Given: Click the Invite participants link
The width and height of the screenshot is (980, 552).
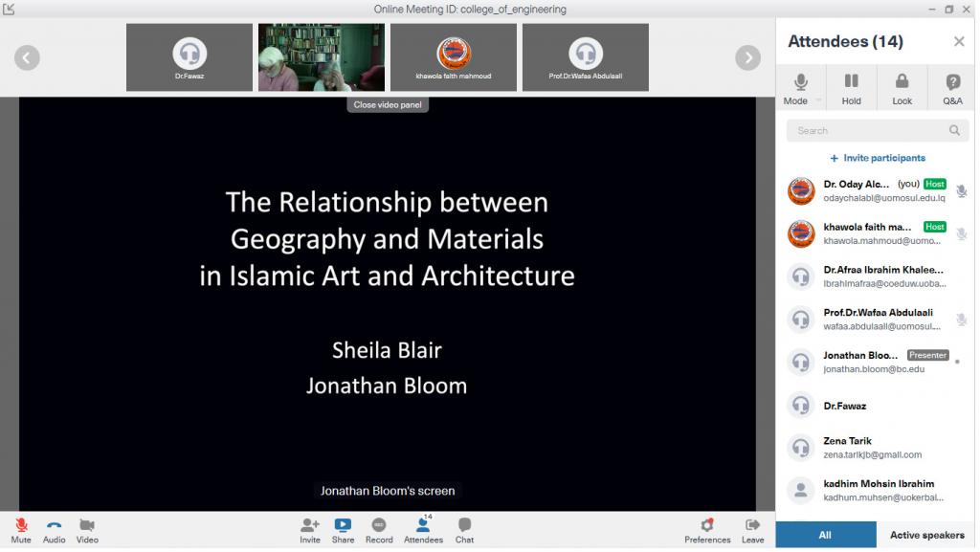Looking at the screenshot, I should pos(878,158).
